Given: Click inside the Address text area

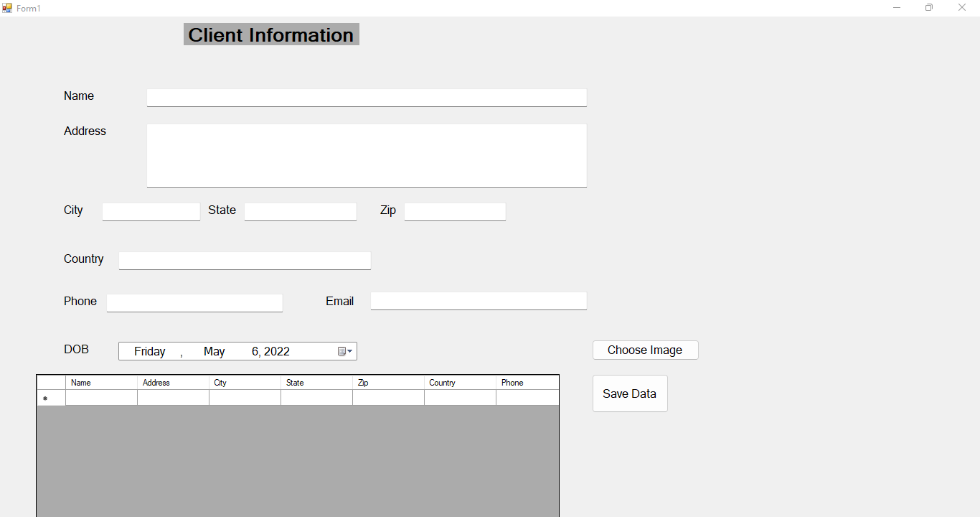Looking at the screenshot, I should click(366, 154).
